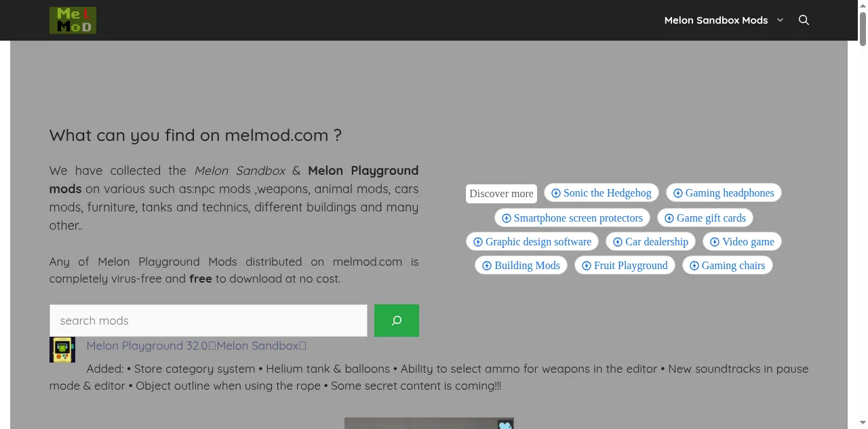Select the Smartphone screen protectors link
This screenshot has width=868, height=429.
coord(572,218)
